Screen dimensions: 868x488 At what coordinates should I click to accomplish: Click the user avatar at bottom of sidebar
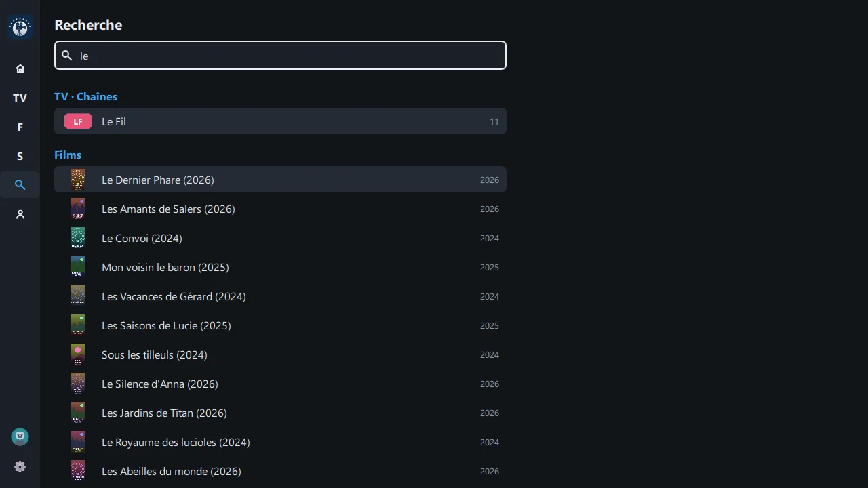click(20, 436)
